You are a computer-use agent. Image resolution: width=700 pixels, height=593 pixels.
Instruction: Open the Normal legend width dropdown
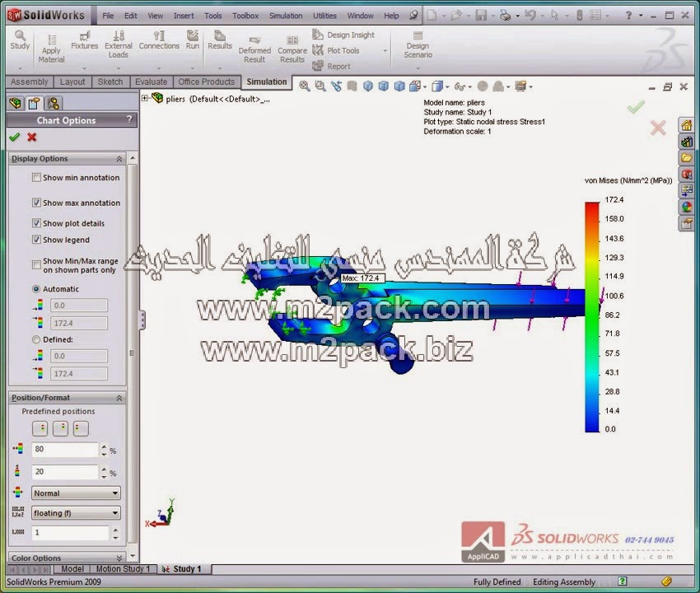point(77,493)
